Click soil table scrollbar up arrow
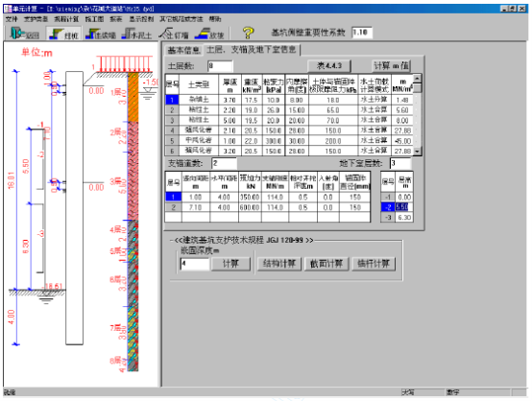 (x=418, y=79)
